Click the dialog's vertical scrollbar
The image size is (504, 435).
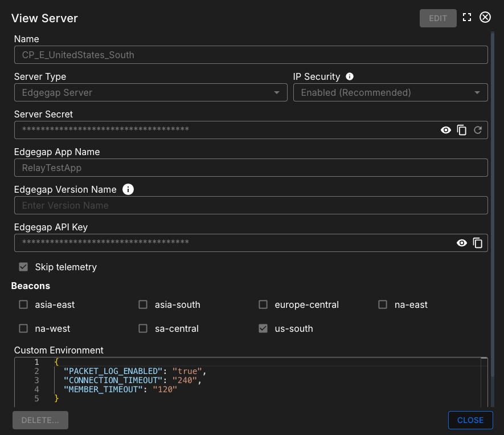pyautogui.click(x=493, y=204)
